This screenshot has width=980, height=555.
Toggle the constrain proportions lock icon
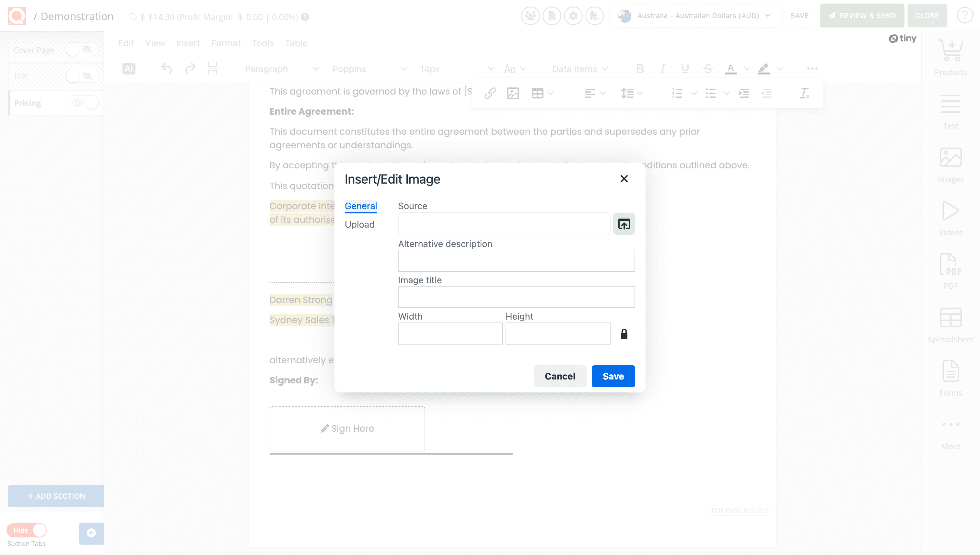point(624,334)
